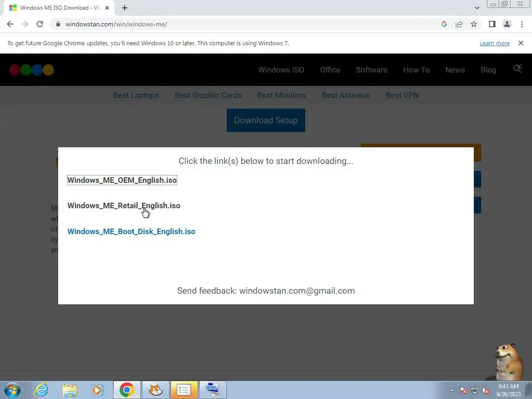Open the Windows ISO menu
The width and height of the screenshot is (532, 399).
click(x=281, y=70)
